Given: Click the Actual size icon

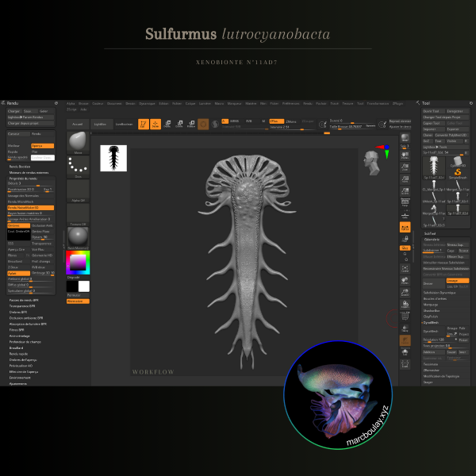Looking at the screenshot, I should click(405, 179).
